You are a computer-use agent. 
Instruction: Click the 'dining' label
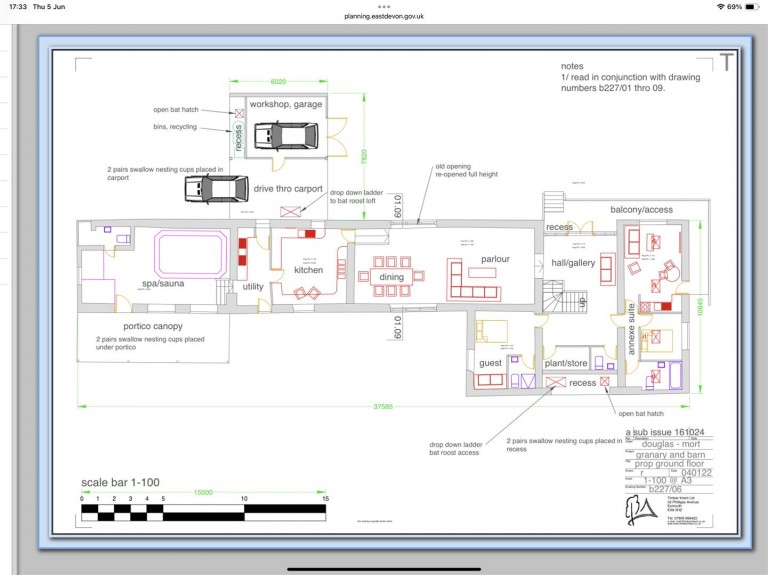click(391, 277)
